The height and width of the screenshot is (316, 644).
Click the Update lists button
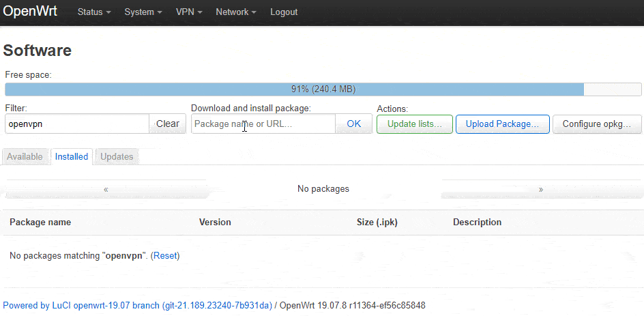click(x=414, y=124)
